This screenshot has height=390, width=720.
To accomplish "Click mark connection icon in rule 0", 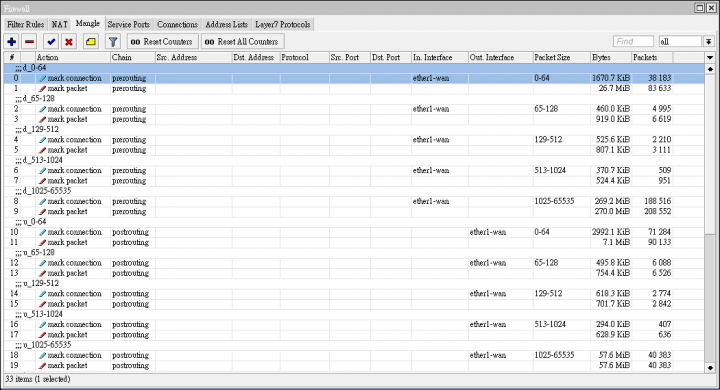I will pyautogui.click(x=42, y=78).
